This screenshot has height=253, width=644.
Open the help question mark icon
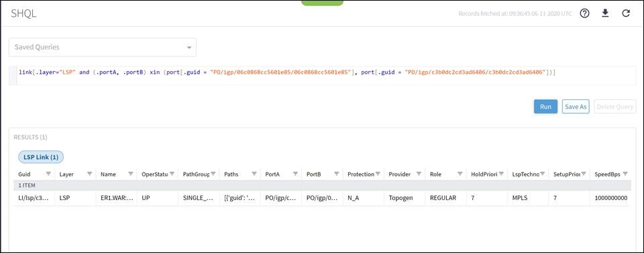click(x=585, y=13)
